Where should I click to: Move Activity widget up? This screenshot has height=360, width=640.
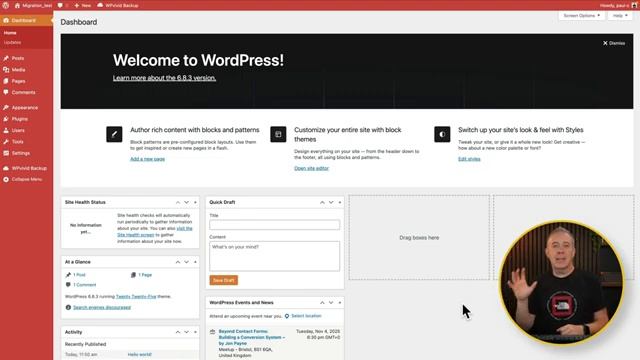point(178,332)
